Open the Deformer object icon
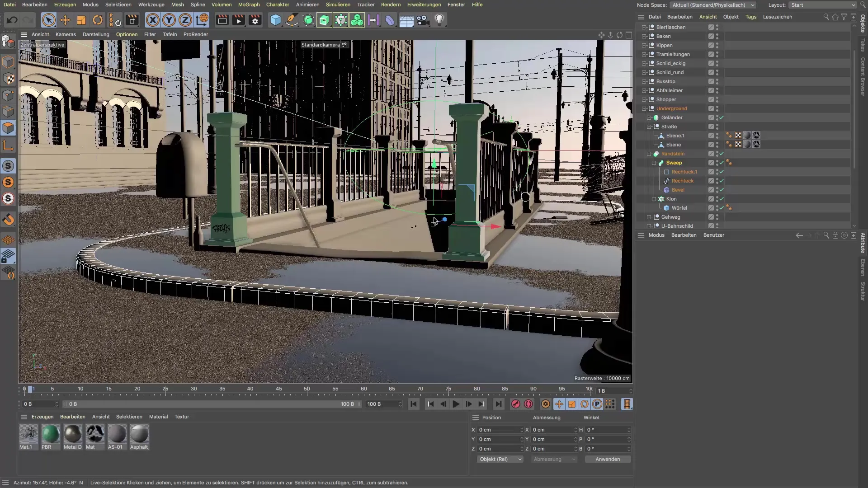This screenshot has height=488, width=868. coord(390,20)
